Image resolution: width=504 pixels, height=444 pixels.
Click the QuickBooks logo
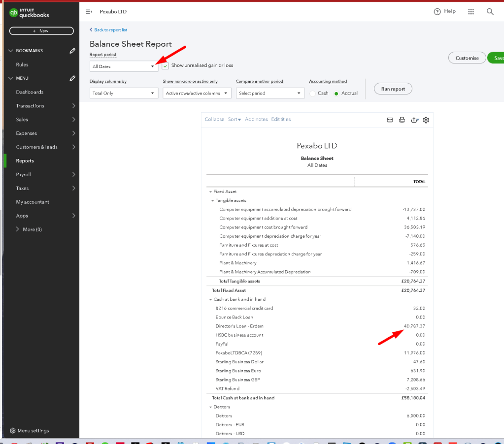pyautogui.click(x=29, y=13)
